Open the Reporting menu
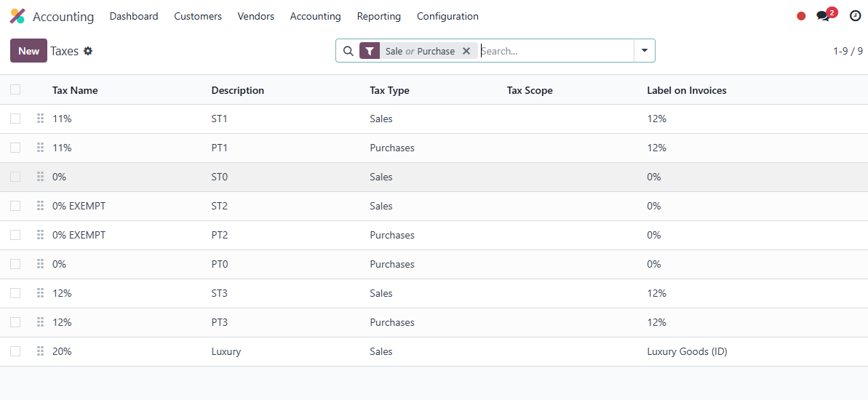Viewport: 868px width, 400px height. coord(378,16)
